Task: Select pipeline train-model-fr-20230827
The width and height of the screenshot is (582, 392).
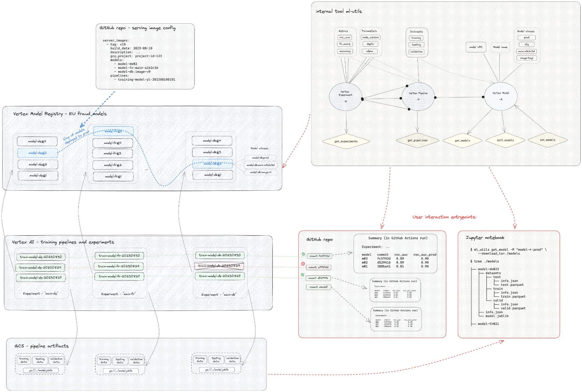Action: [119, 276]
